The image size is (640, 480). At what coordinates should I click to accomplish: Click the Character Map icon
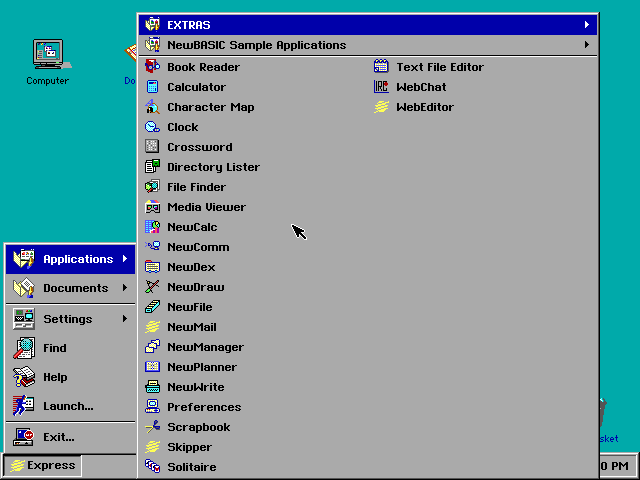[x=152, y=107]
